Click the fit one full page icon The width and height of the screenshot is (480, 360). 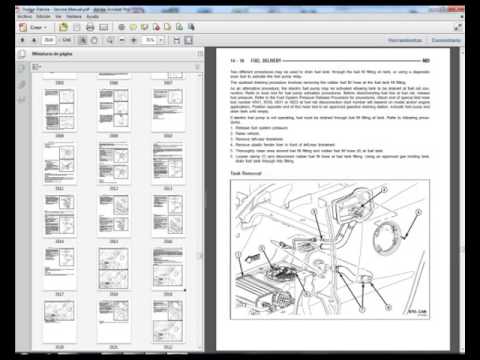(x=188, y=40)
